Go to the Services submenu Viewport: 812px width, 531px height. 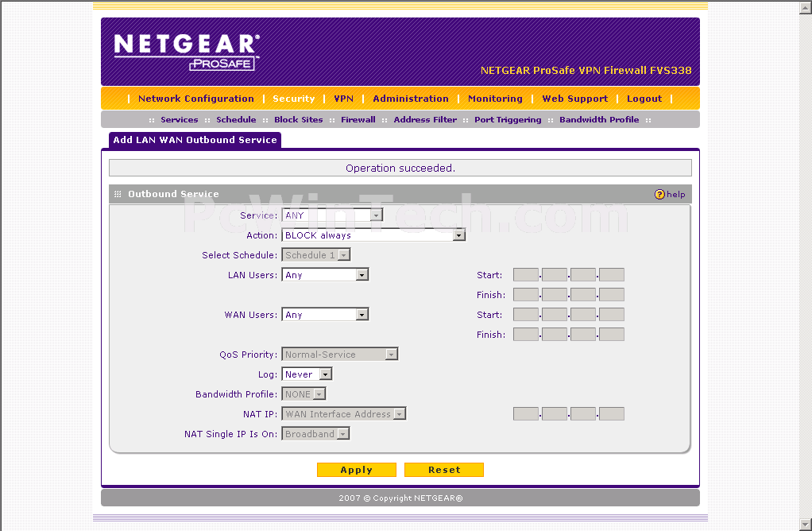tap(180, 120)
